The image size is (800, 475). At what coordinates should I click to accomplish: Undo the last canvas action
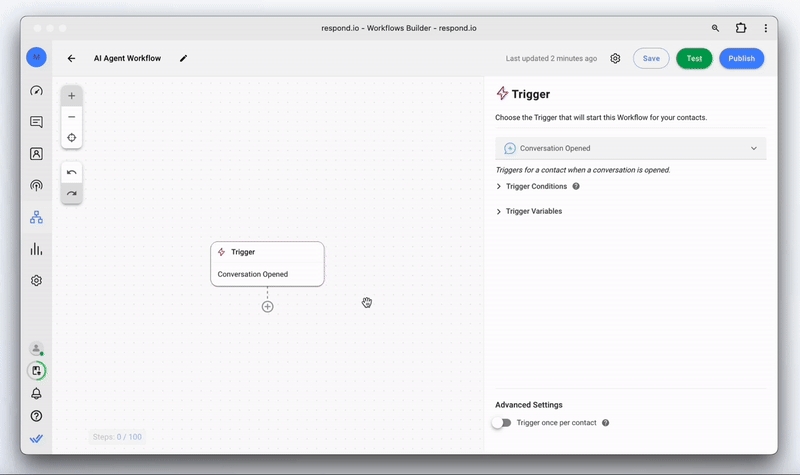click(71, 172)
